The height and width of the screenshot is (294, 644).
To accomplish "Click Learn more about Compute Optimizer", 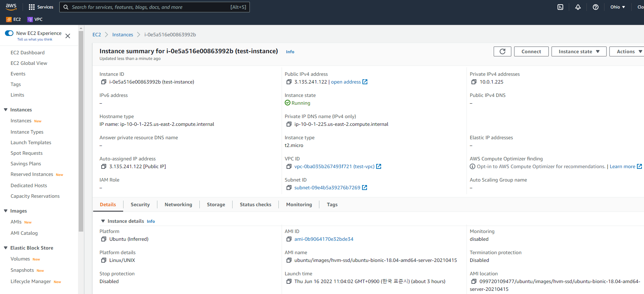I will tap(622, 166).
